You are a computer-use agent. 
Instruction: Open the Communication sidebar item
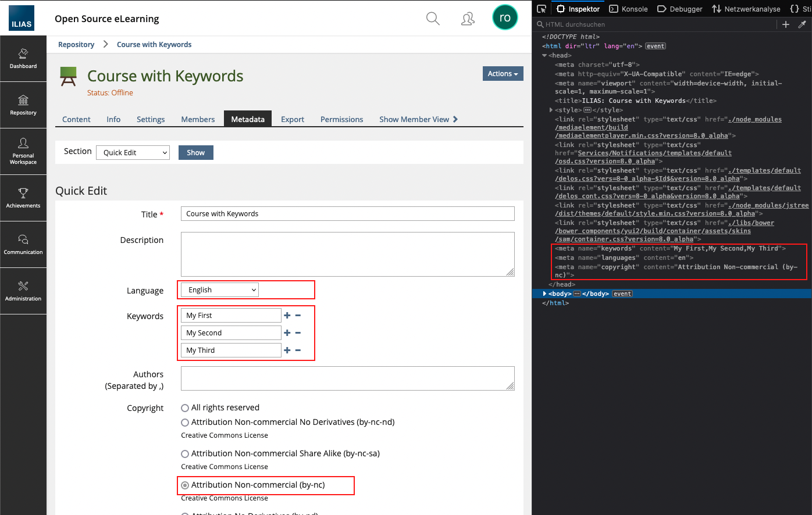pyautogui.click(x=23, y=244)
